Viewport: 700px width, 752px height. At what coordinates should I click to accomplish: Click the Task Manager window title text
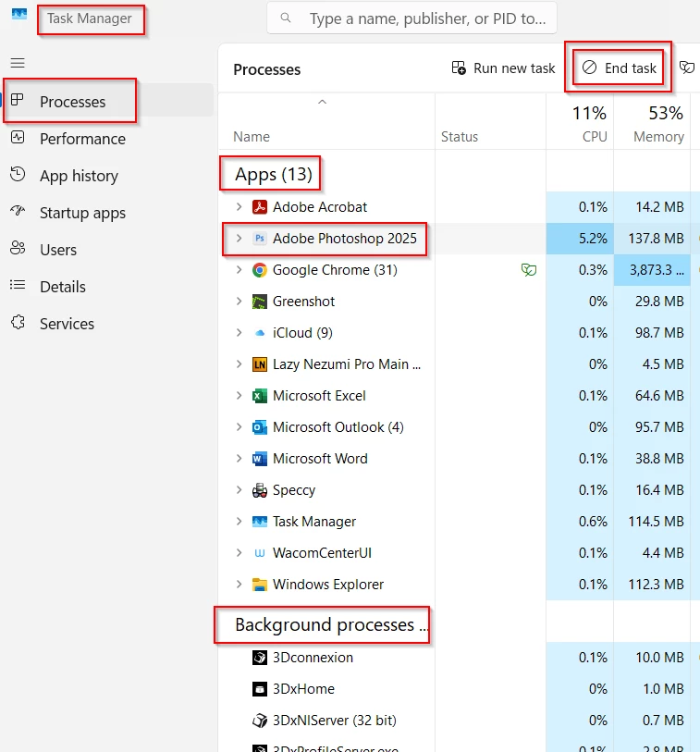point(89,18)
